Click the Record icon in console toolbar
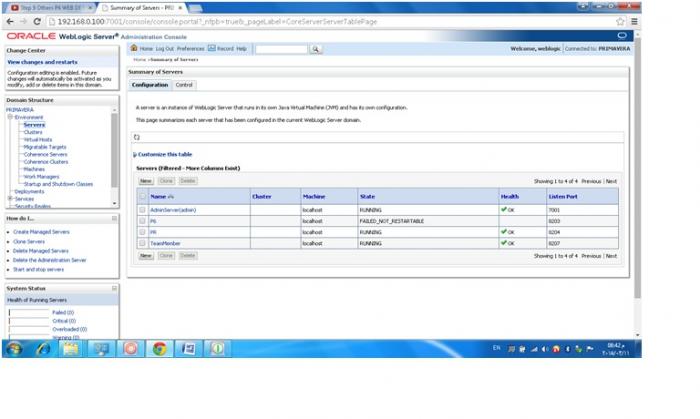 point(212,48)
